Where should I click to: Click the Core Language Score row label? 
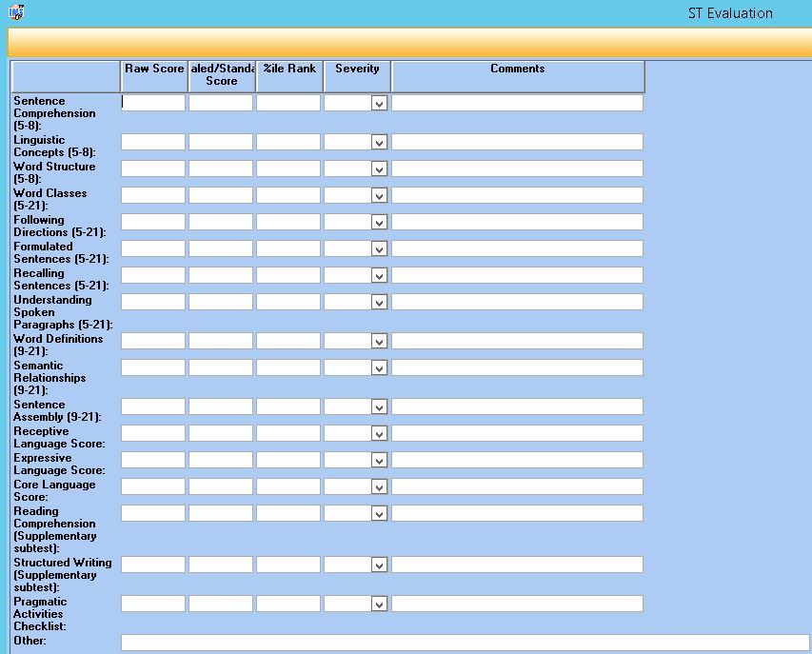pos(54,491)
